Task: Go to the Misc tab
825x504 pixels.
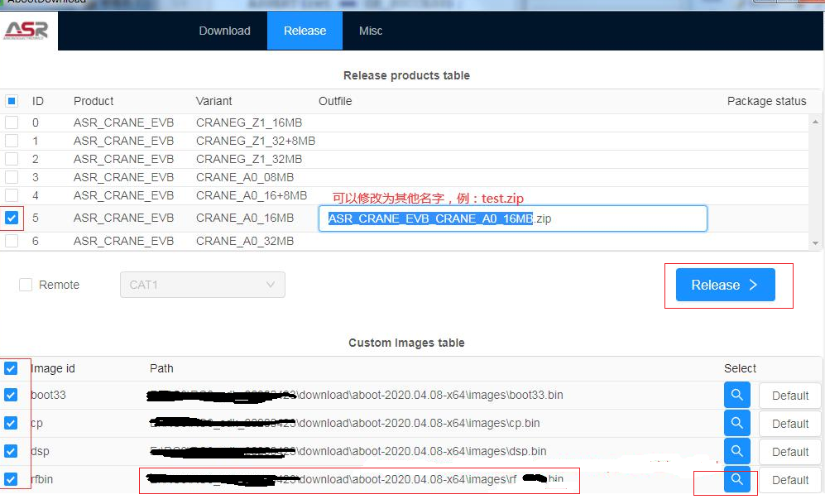Action: pyautogui.click(x=371, y=31)
